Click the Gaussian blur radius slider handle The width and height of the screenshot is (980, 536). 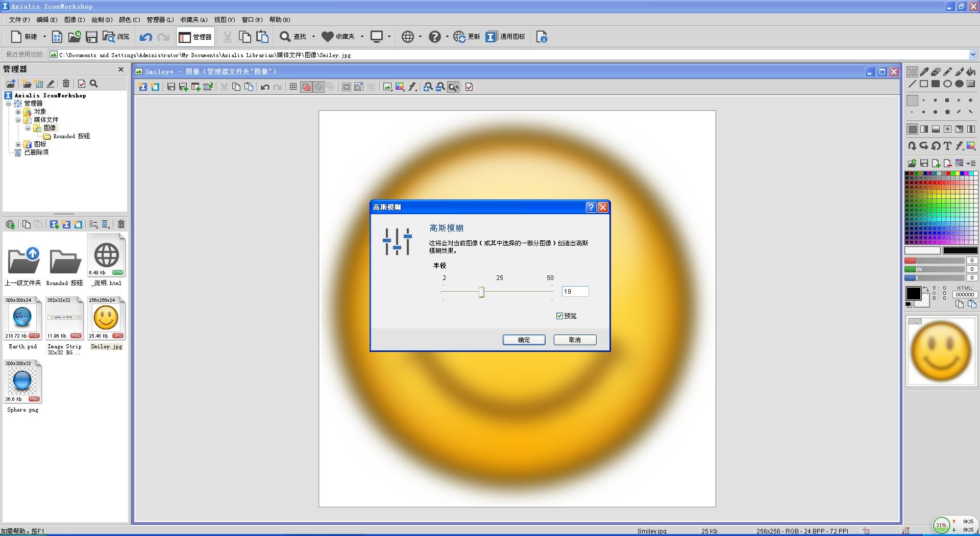tap(481, 292)
